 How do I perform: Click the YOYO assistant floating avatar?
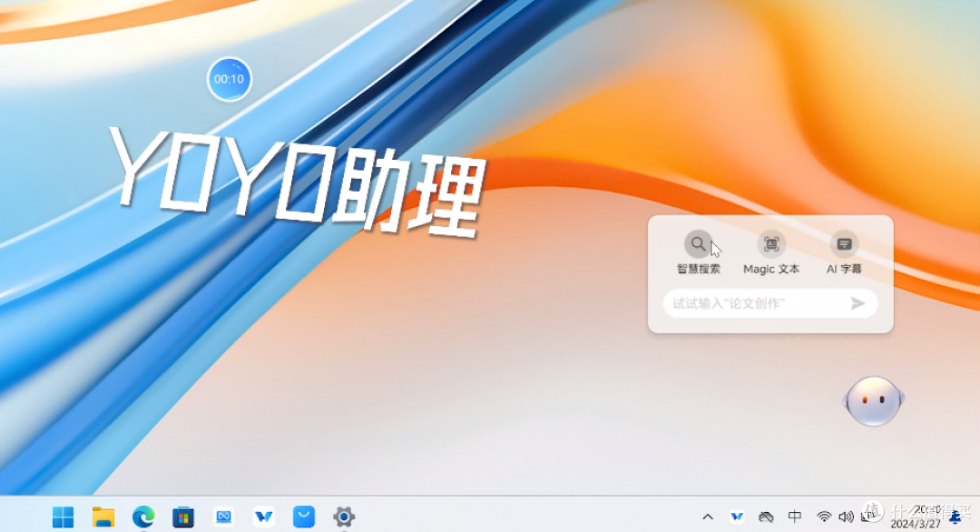tap(873, 400)
